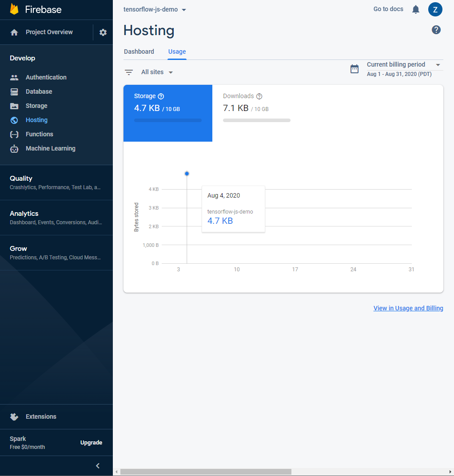Image resolution: width=454 pixels, height=476 pixels.
Task: Click the notifications bell icon
Action: coord(415,9)
